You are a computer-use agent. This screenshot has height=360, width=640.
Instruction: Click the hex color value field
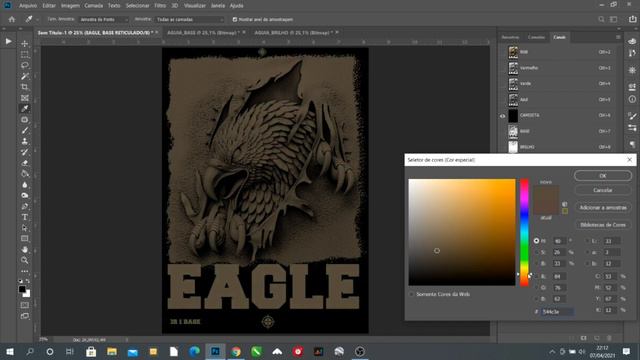(557, 312)
